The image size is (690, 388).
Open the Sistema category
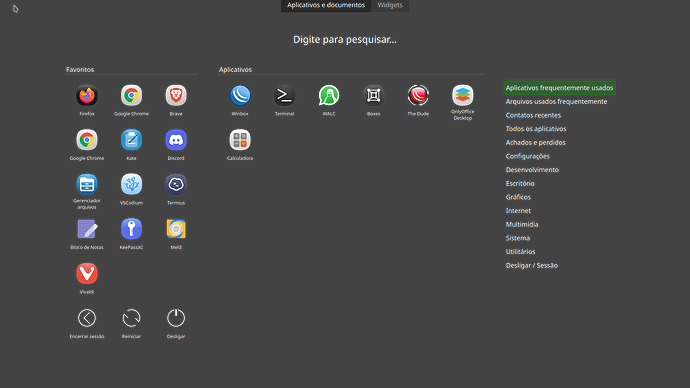coord(518,238)
